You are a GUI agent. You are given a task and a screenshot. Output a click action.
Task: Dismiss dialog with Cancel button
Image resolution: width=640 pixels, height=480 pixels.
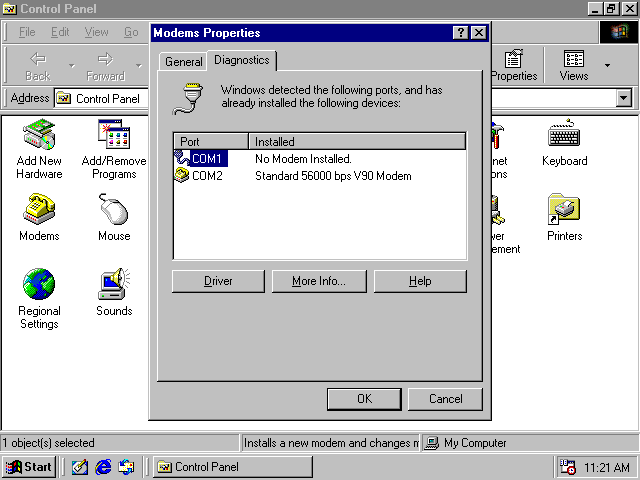[x=445, y=399]
